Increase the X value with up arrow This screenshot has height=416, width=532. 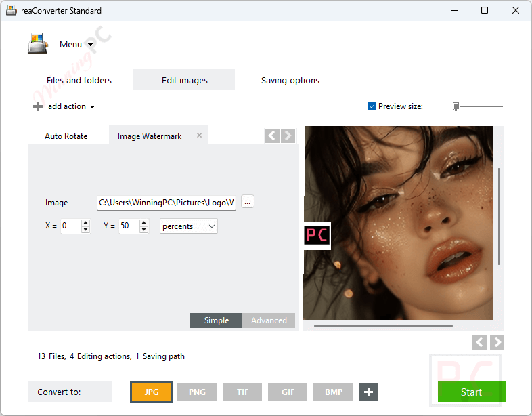86,223
